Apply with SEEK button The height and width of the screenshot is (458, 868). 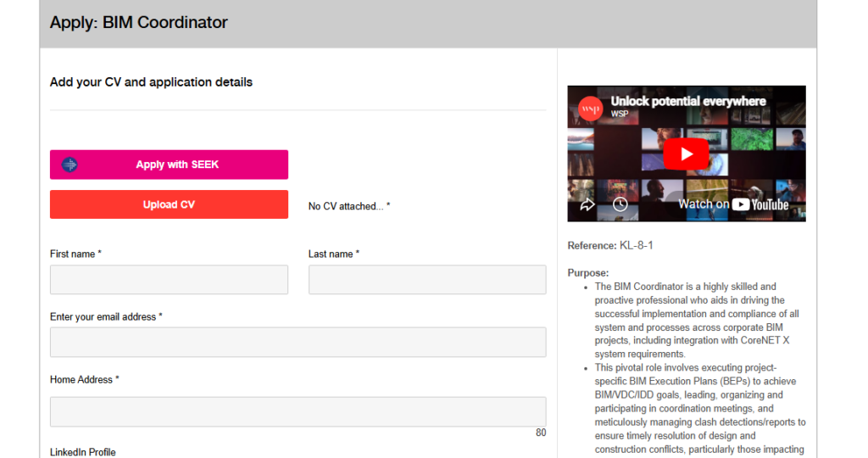tap(169, 165)
